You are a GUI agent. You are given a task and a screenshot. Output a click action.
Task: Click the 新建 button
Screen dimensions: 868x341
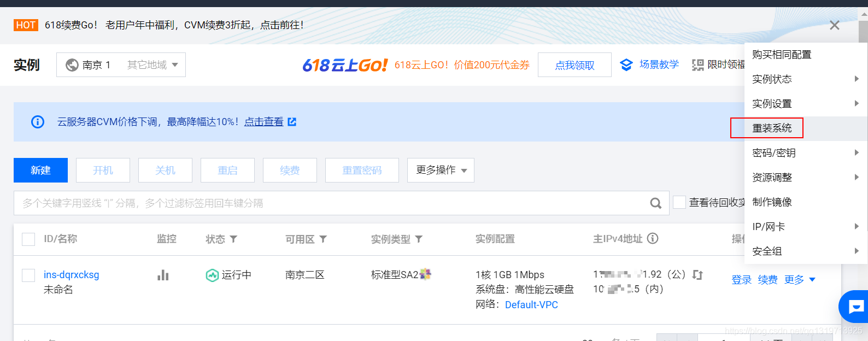click(x=40, y=170)
